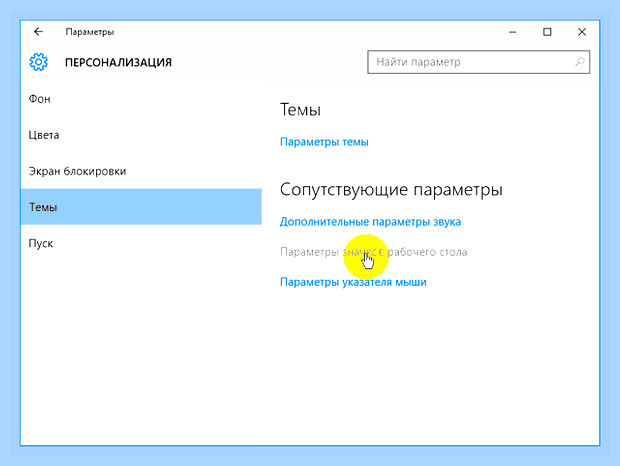Select "Экран блокировки" in sidebar
The height and width of the screenshot is (466, 620).
(x=141, y=171)
